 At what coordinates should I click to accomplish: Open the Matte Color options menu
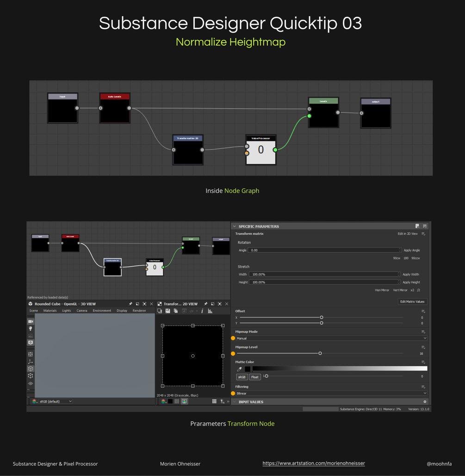[x=423, y=362]
